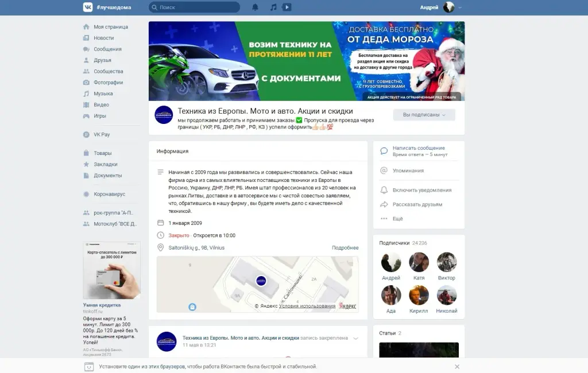Expand account menu arrow next to avatar
Viewport: 588px width, 373px height.
(x=460, y=7)
